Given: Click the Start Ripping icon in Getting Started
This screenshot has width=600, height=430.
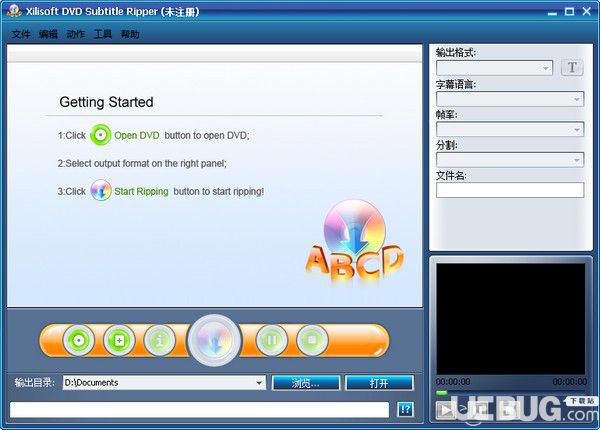Looking at the screenshot, I should (101, 191).
